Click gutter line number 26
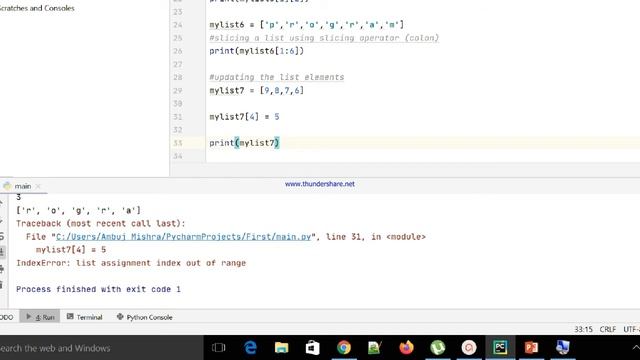The width and height of the screenshot is (640, 360). point(177,51)
